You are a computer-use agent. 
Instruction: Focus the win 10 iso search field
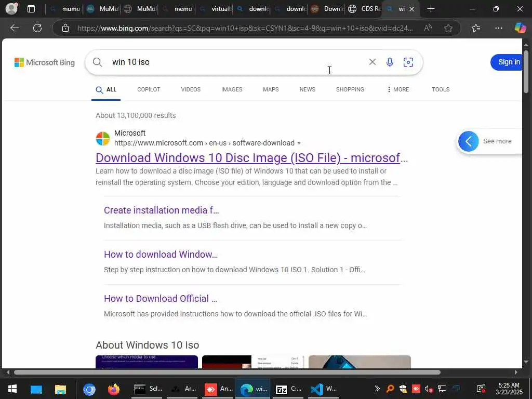(237, 62)
